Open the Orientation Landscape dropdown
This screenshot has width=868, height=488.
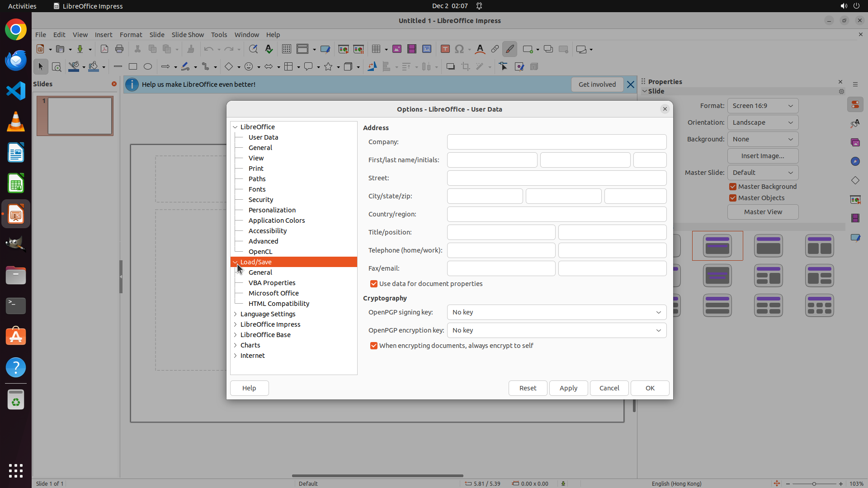pos(763,122)
